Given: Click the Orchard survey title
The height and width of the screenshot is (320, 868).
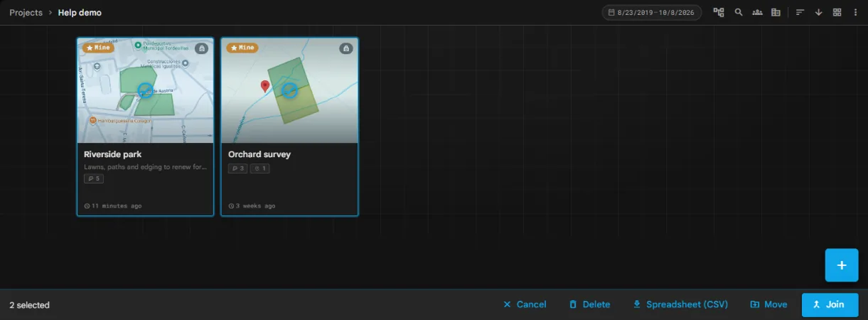Looking at the screenshot, I should pos(259,154).
